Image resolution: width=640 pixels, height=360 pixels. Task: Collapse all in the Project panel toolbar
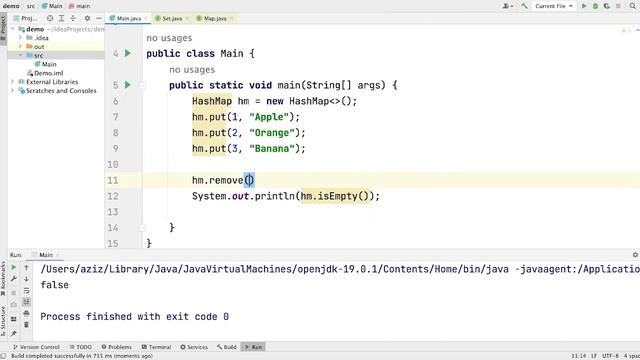pos(73,18)
